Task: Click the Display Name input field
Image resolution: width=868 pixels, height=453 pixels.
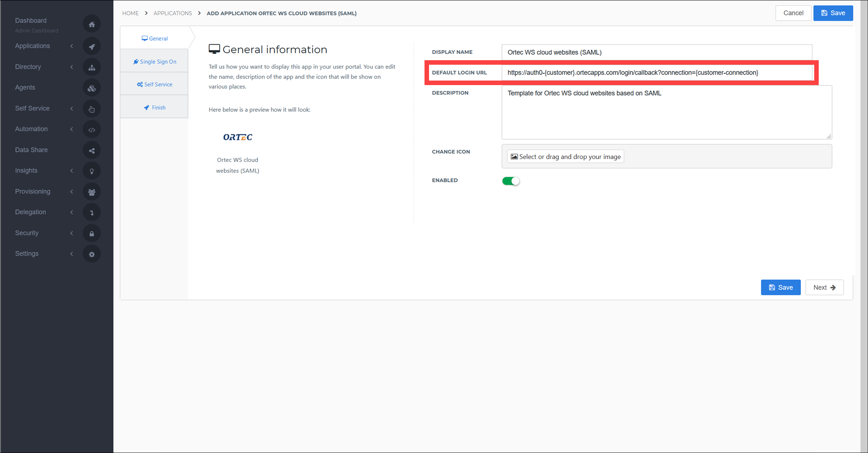Action: coord(657,52)
